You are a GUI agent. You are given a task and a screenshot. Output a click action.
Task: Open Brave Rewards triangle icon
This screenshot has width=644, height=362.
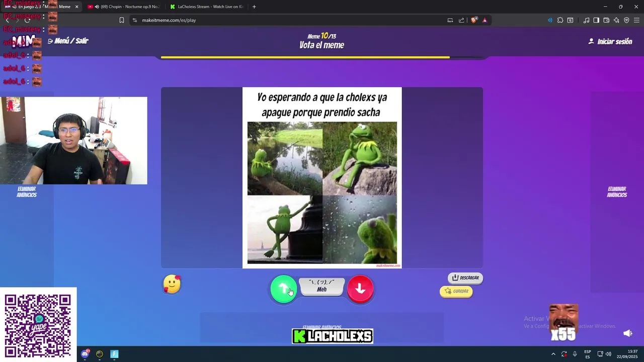click(x=485, y=20)
